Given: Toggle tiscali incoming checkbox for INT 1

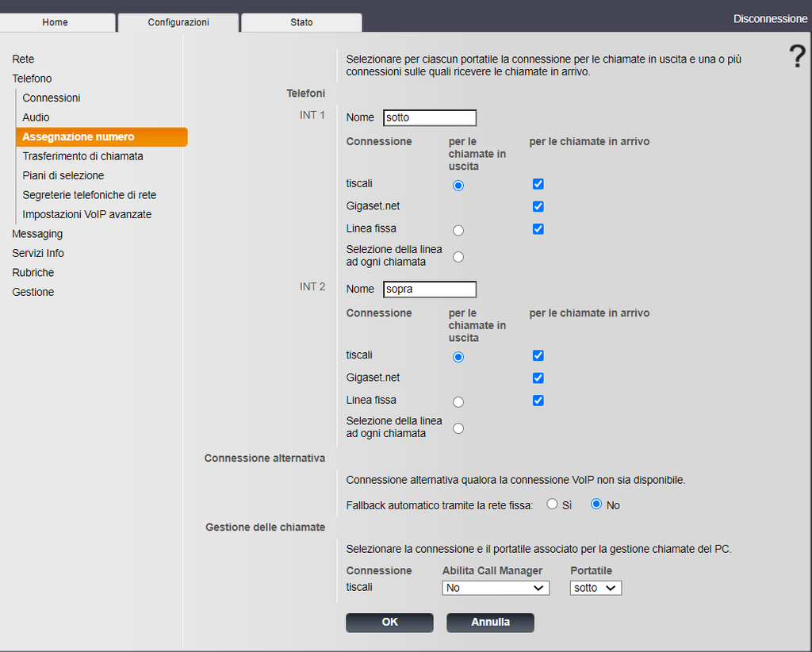Looking at the screenshot, I should (x=538, y=184).
